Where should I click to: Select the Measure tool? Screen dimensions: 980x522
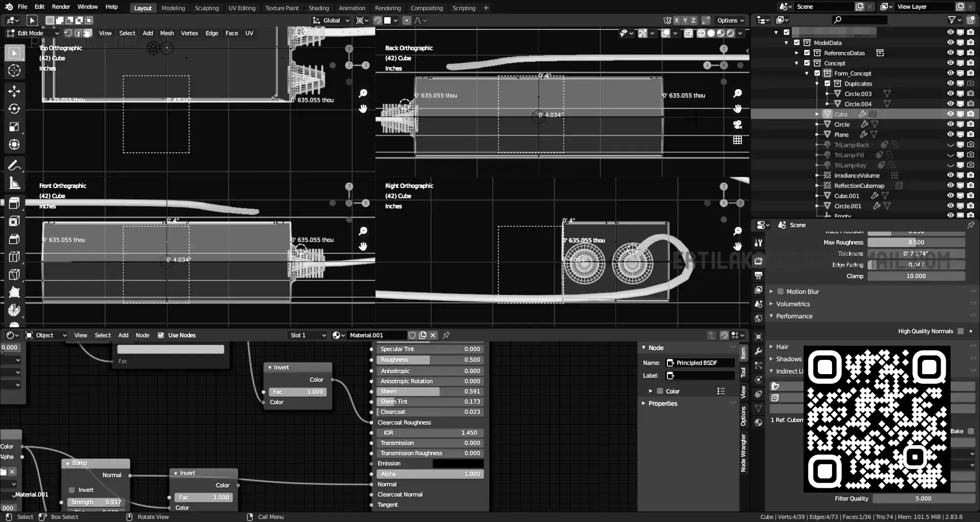tap(14, 184)
